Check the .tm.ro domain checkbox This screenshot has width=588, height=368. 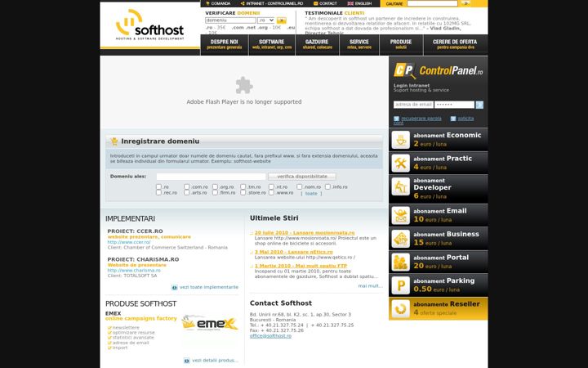(243, 186)
